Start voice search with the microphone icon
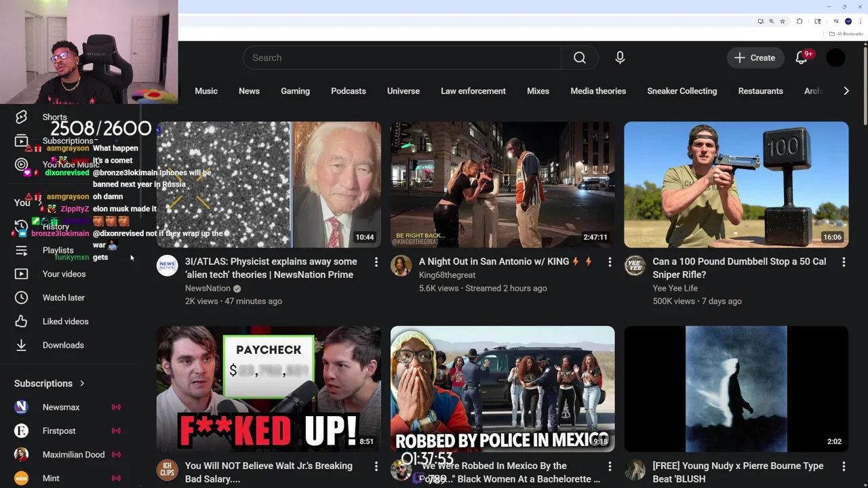The height and width of the screenshot is (488, 868). [620, 58]
